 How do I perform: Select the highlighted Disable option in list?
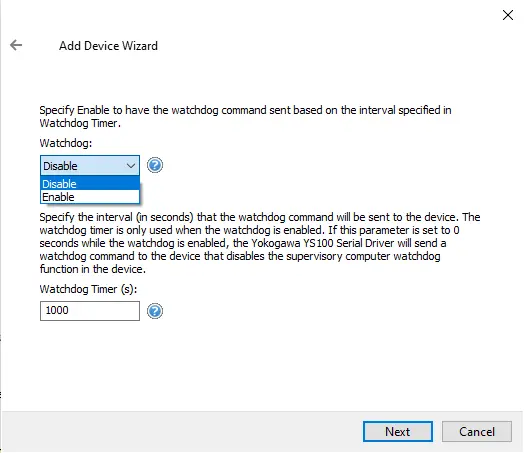pos(90,183)
